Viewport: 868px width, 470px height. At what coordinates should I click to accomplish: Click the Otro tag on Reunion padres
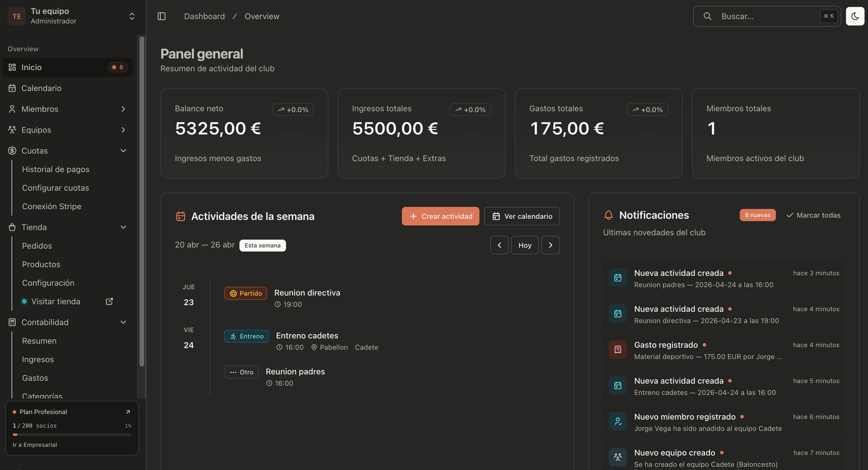[x=241, y=372]
